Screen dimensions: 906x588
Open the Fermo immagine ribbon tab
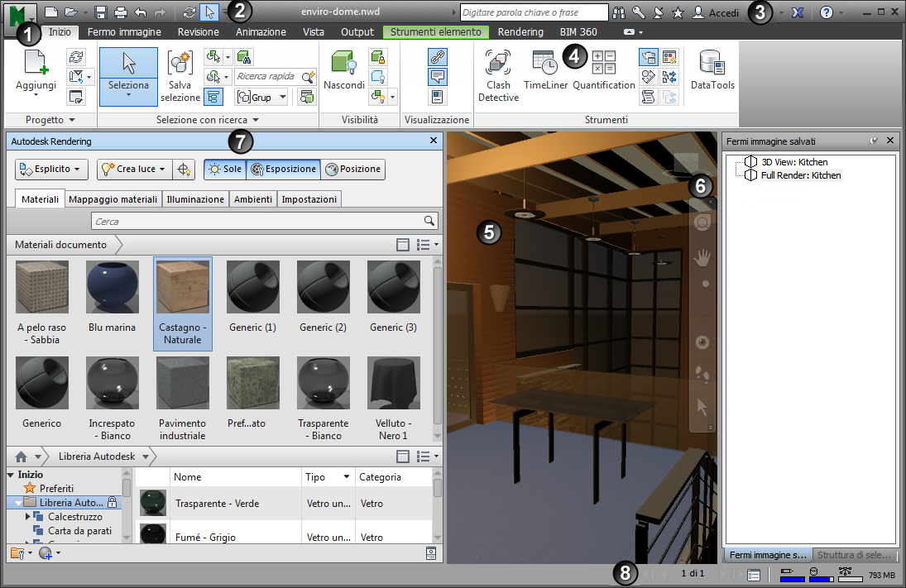[124, 32]
